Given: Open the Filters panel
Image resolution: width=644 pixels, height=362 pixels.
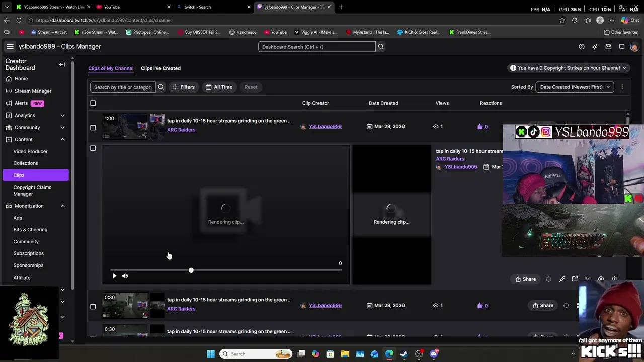Looking at the screenshot, I should click(x=183, y=87).
